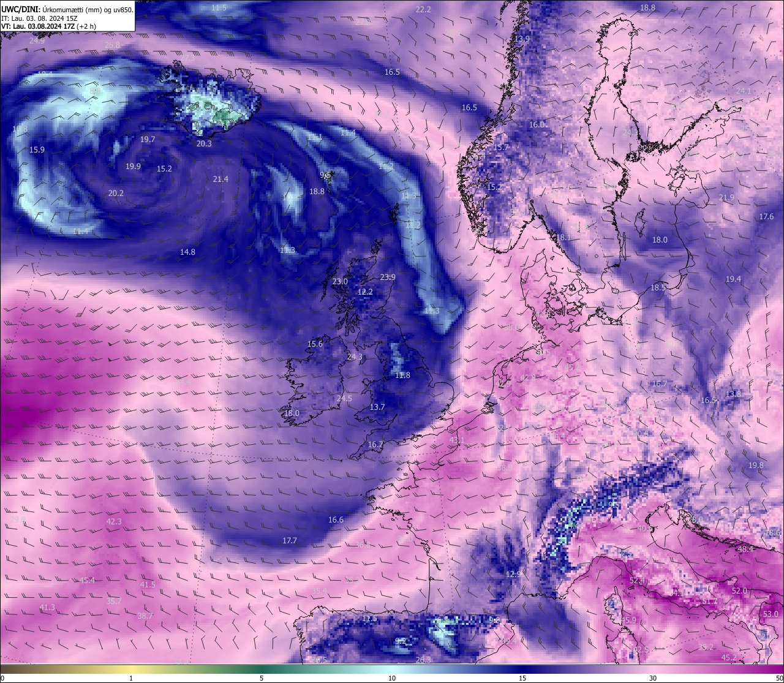Click the 23.0 value over western Scotland

pos(340,282)
